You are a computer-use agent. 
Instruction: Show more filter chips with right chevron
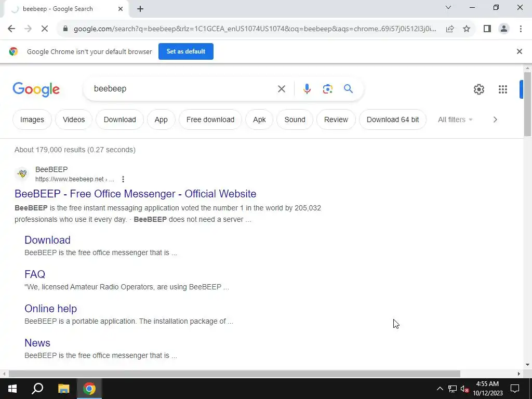(495, 119)
